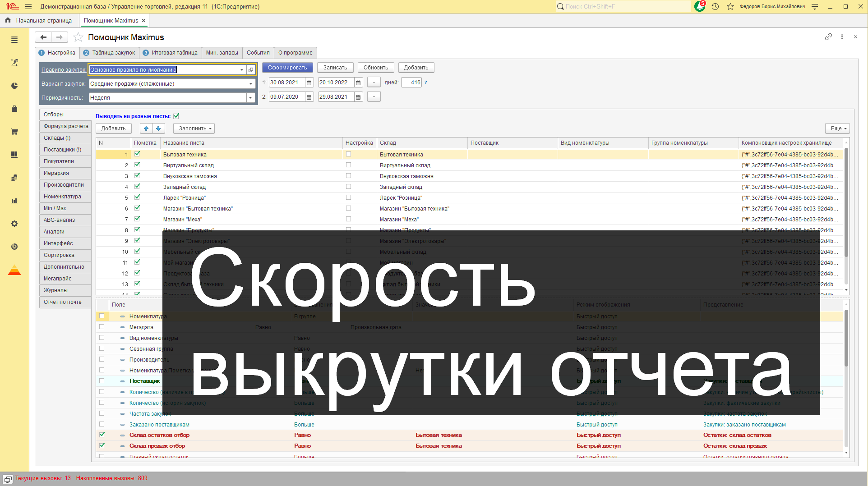This screenshot has height=486, width=868.
Task: Toggle Выводить на разные листы checkbox
Action: tap(176, 116)
